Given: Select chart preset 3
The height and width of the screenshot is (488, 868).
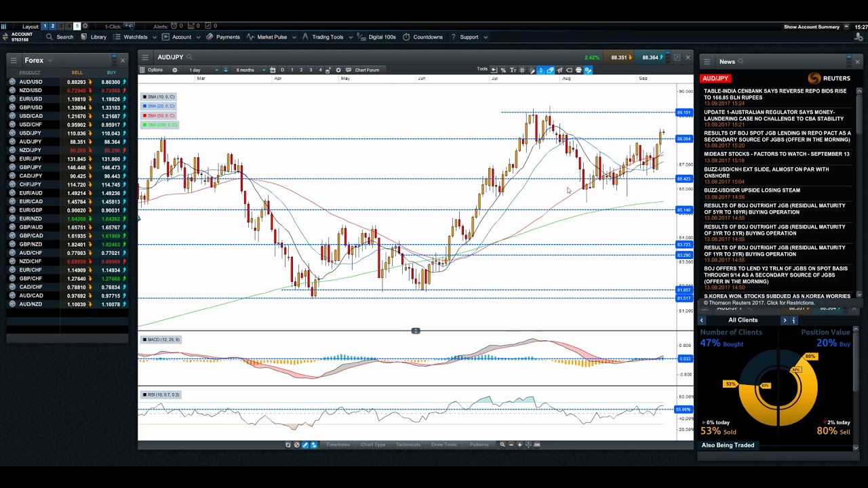Looking at the screenshot, I should pos(311,70).
